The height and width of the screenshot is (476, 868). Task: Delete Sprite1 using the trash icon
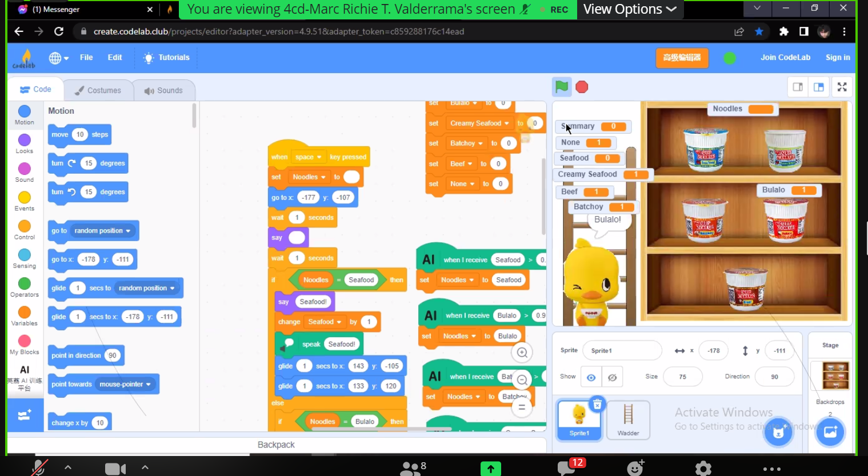click(x=597, y=405)
